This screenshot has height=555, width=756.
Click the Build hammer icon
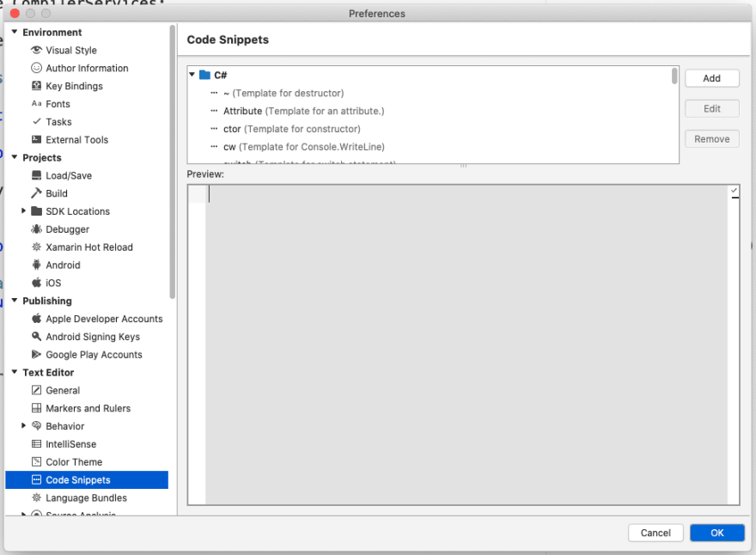tap(36, 193)
